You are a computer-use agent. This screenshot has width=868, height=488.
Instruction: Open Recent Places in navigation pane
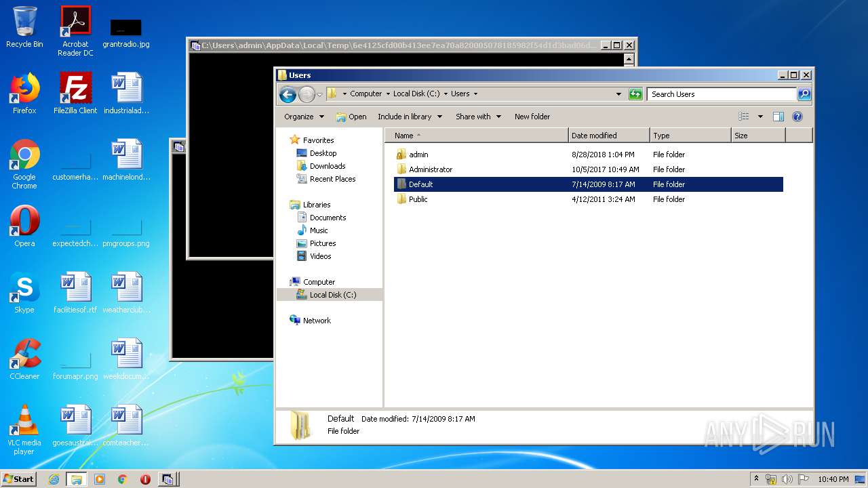[x=332, y=179]
